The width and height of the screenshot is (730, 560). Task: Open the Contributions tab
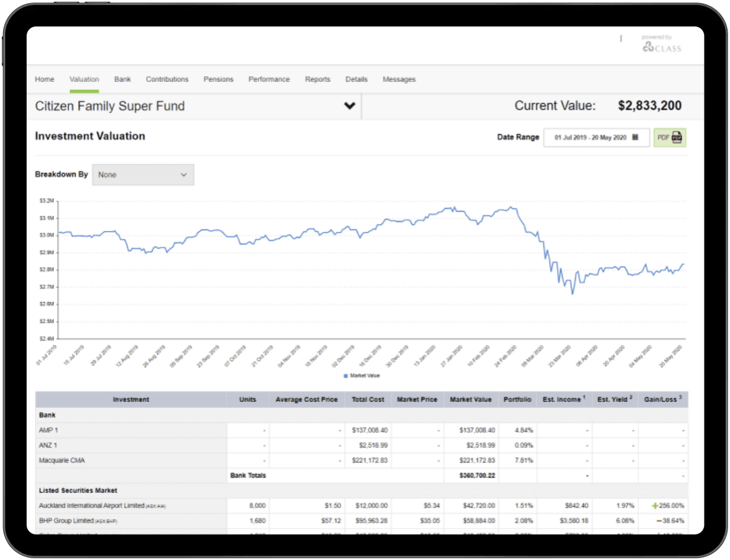click(x=167, y=79)
